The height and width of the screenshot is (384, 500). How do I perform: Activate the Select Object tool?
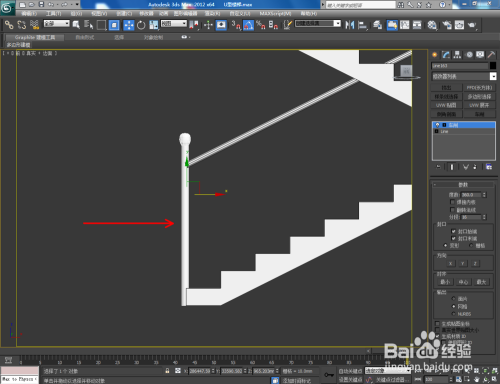click(76, 25)
